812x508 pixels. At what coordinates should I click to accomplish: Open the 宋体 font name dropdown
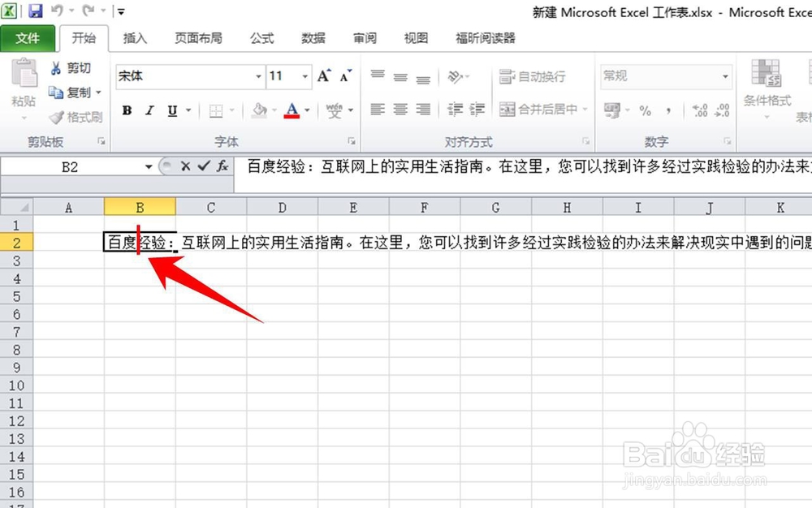257,75
